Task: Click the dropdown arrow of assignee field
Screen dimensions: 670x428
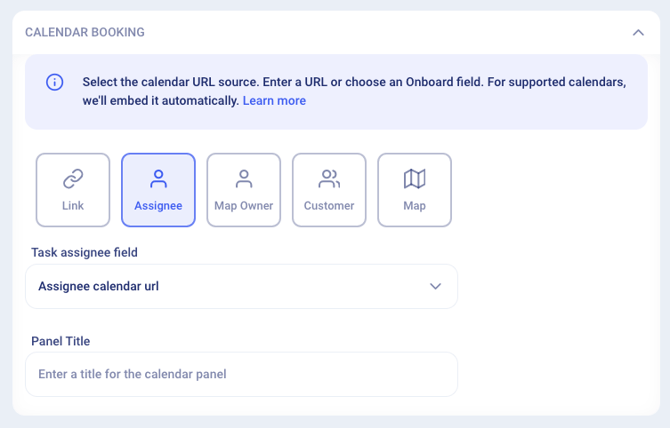Action: [435, 286]
